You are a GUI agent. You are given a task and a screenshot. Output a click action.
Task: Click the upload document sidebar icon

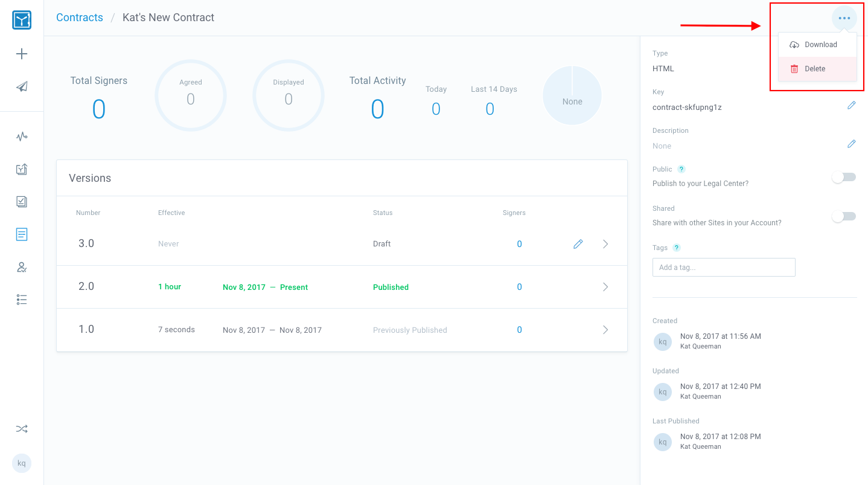click(22, 169)
